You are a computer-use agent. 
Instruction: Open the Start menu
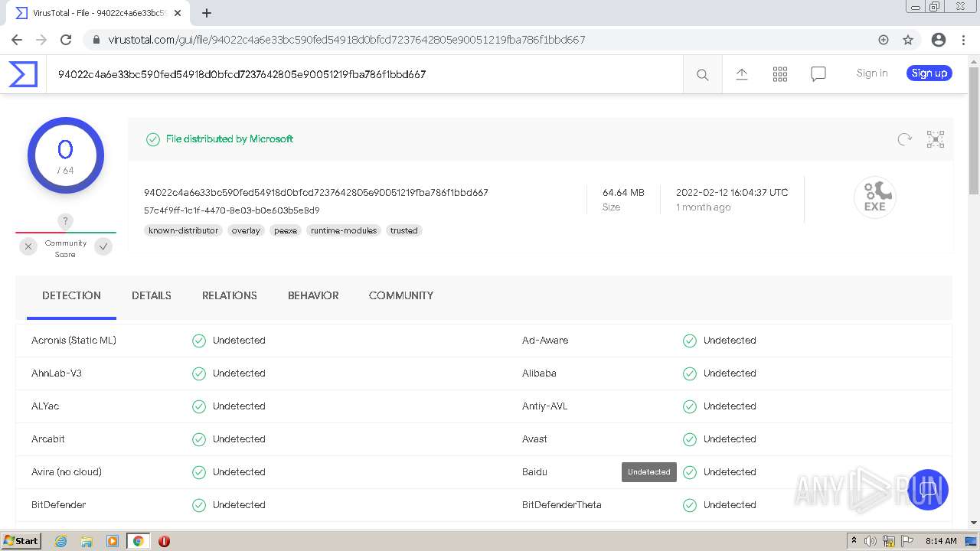click(21, 541)
